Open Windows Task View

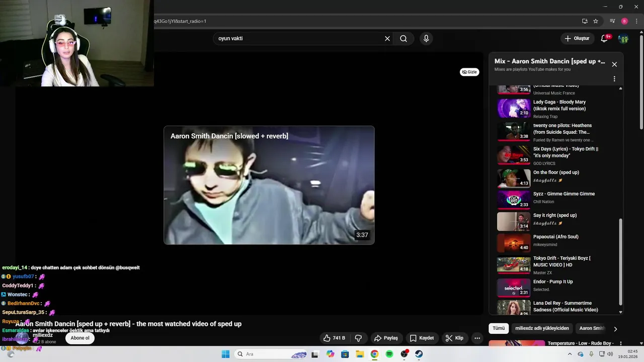315,354
